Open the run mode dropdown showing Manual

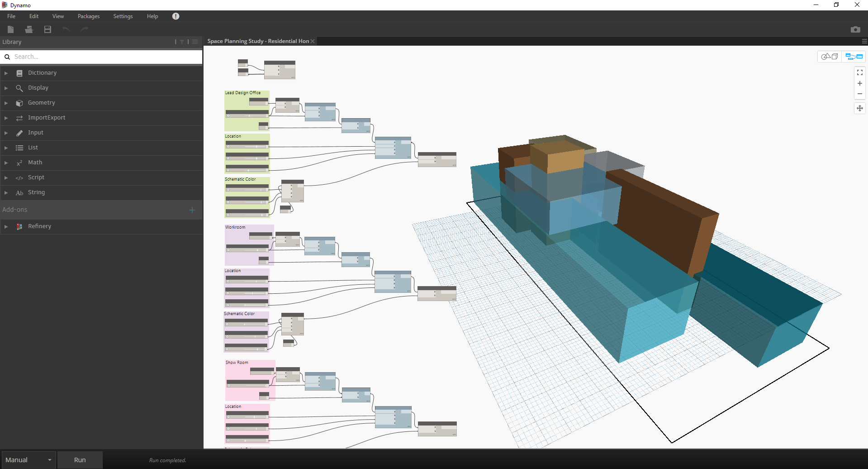coord(28,459)
